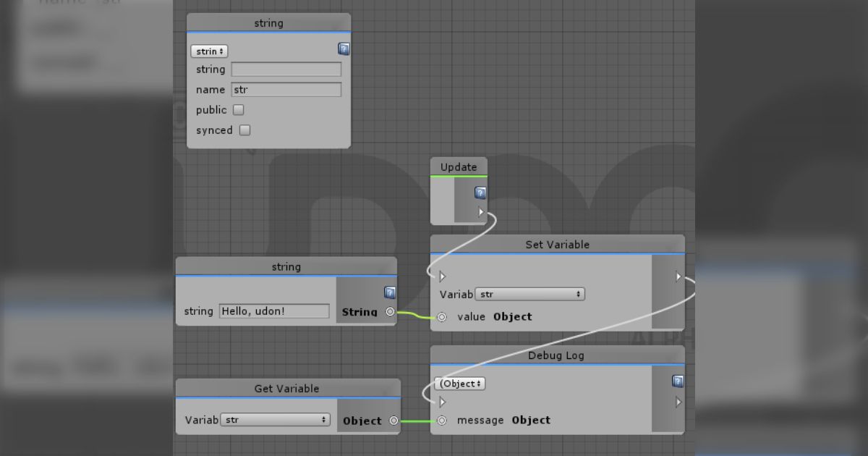The image size is (868, 456).
Task: Click the "Hello, udon!" string input field
Action: 274,311
